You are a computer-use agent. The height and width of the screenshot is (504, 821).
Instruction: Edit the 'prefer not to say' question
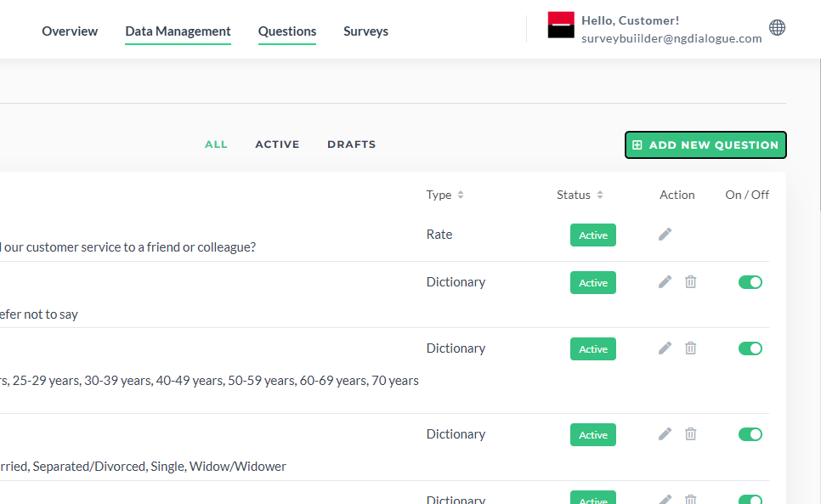pos(665,282)
